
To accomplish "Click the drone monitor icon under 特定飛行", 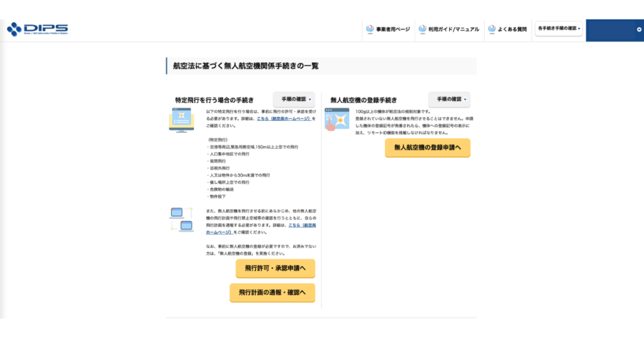I will [181, 120].
